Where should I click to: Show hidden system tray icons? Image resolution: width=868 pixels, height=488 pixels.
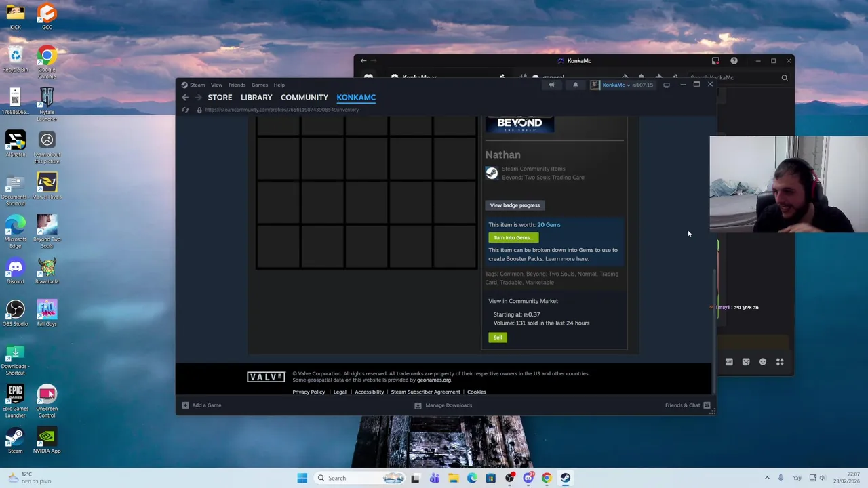point(767,478)
